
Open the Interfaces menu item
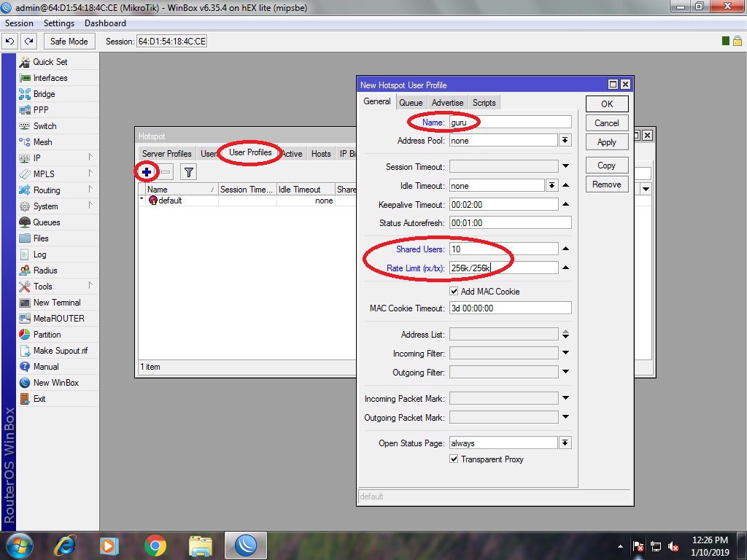tap(50, 78)
